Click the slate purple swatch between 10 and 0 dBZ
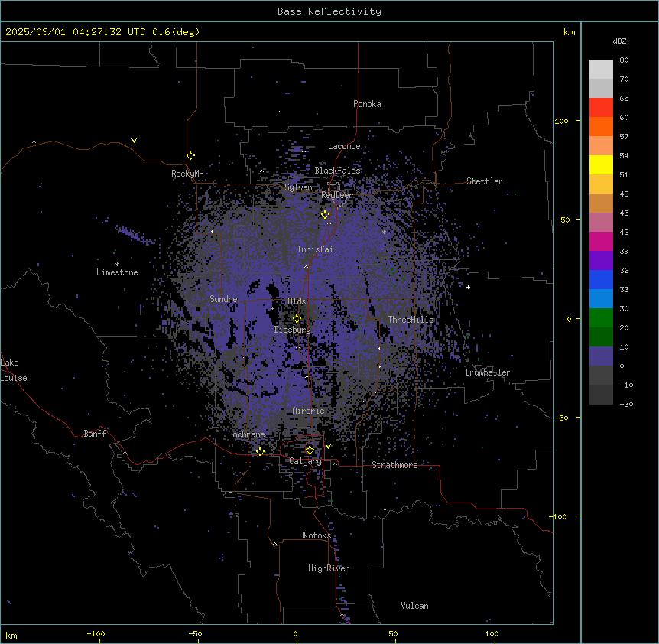Viewport: 659px width, 644px height. pos(601,356)
